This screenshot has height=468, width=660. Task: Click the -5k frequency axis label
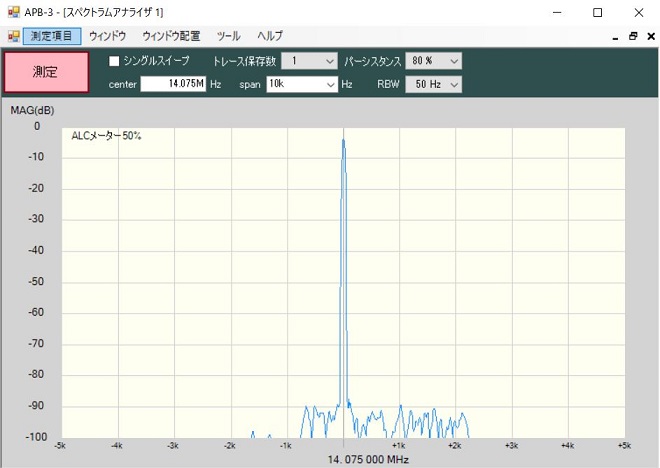pyautogui.click(x=60, y=446)
